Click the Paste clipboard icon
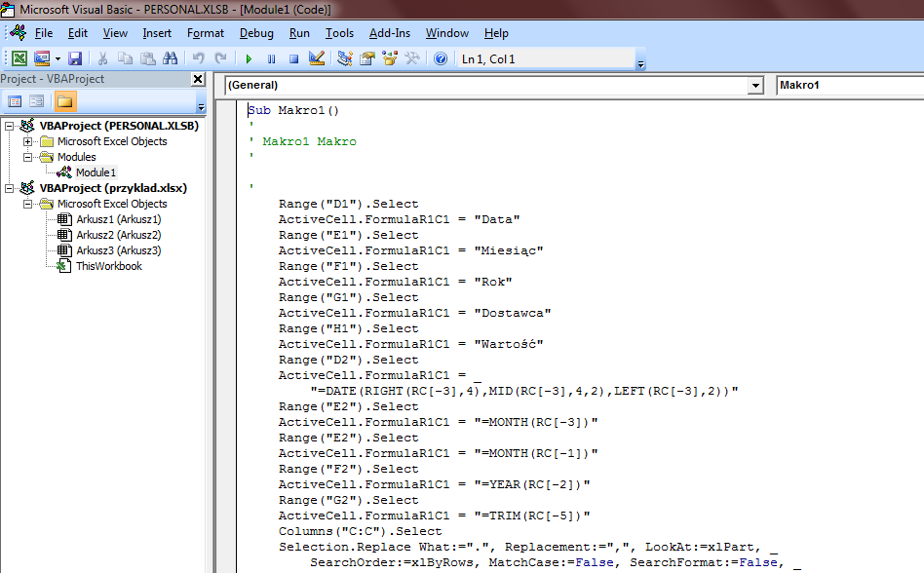 148,58
